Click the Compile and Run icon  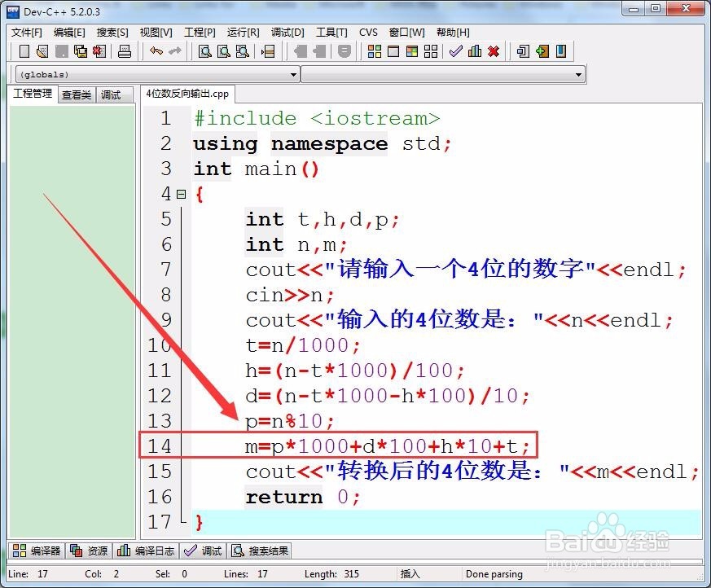click(412, 51)
